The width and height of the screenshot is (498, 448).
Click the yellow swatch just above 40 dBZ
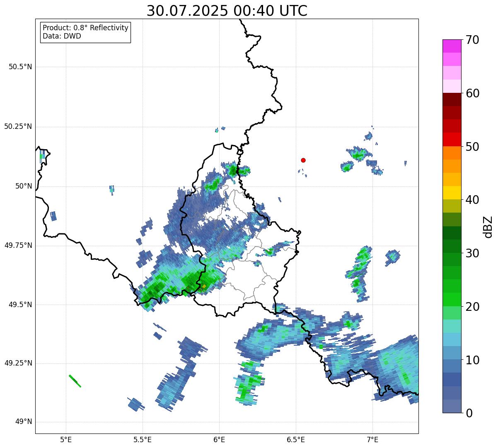[x=452, y=193]
